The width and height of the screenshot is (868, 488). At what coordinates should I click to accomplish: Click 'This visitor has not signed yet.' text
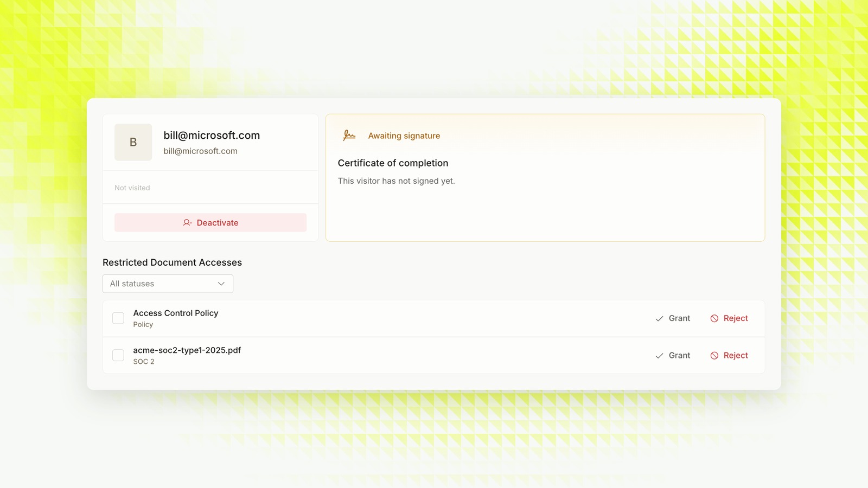coord(396,181)
